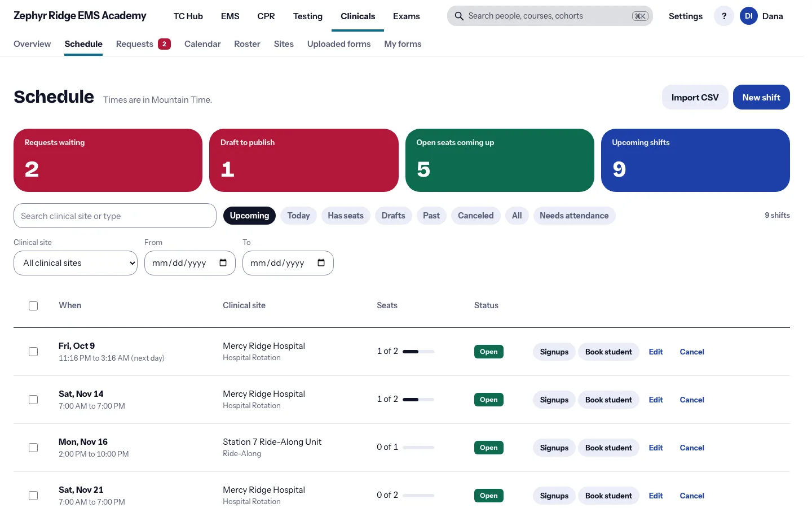Open Signups for the Fri, Oct 9 shift
Screen dimensions: 812x508
pyautogui.click(x=554, y=352)
